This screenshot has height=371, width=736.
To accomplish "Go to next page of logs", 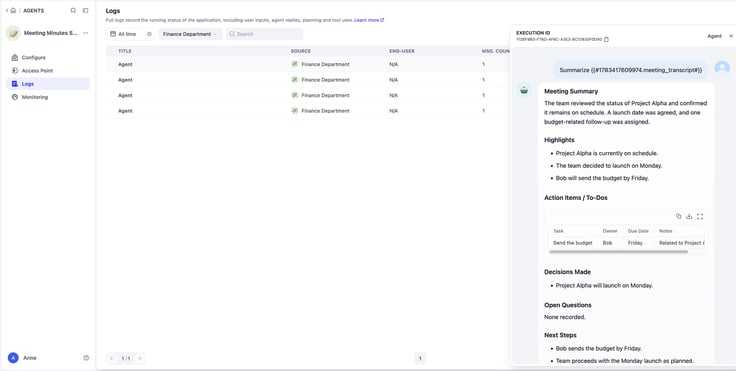I will click(x=139, y=358).
